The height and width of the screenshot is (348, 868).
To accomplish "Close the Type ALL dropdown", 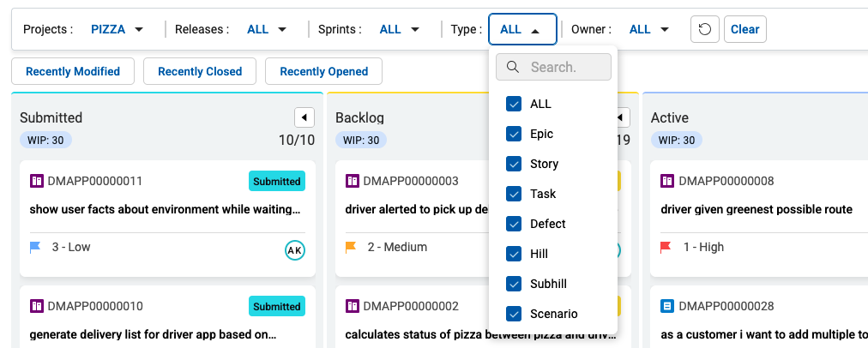I will tap(522, 29).
